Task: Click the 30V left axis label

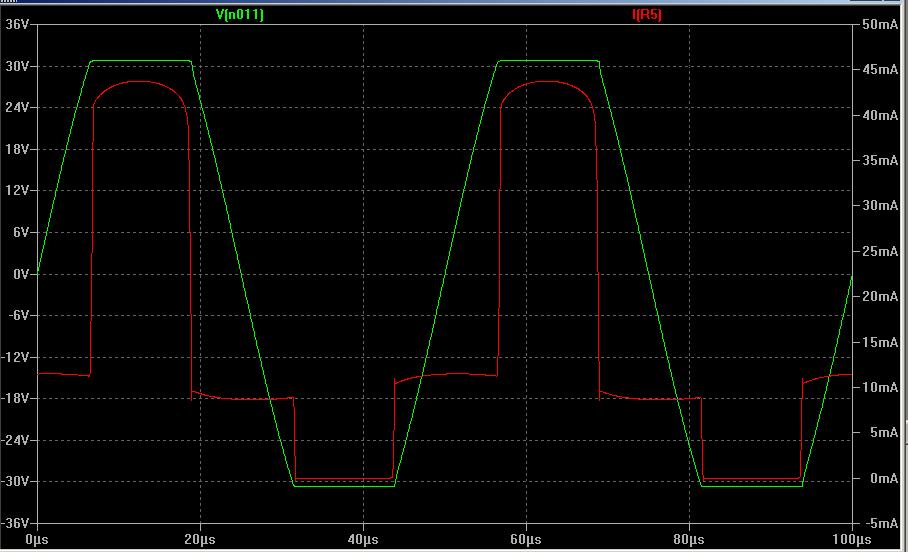Action: pyautogui.click(x=17, y=66)
